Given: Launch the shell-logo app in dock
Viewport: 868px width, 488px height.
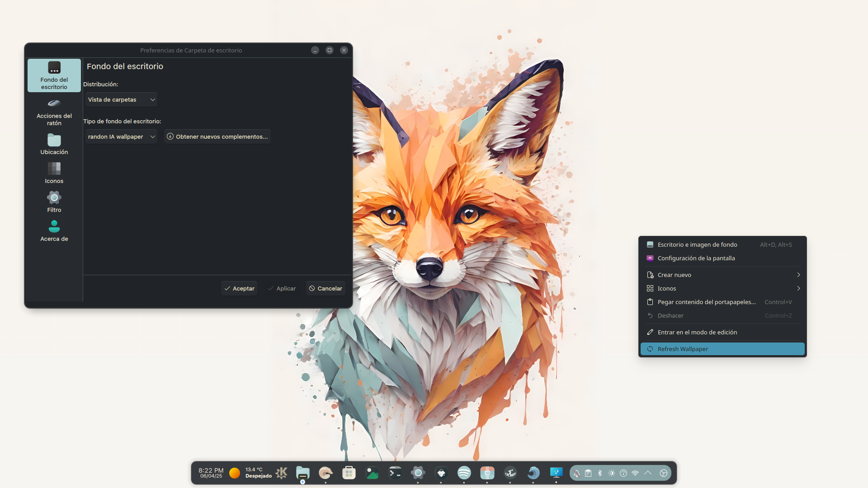Looking at the screenshot, I should (325, 473).
